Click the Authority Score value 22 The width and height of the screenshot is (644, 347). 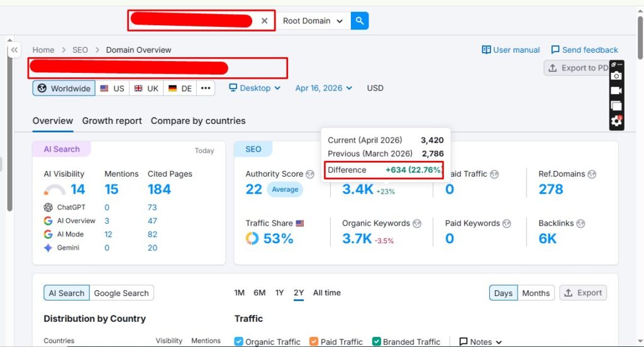[x=254, y=189]
